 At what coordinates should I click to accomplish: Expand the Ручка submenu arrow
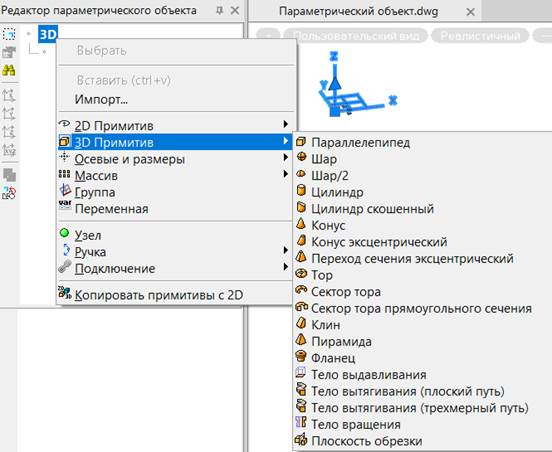click(x=286, y=250)
